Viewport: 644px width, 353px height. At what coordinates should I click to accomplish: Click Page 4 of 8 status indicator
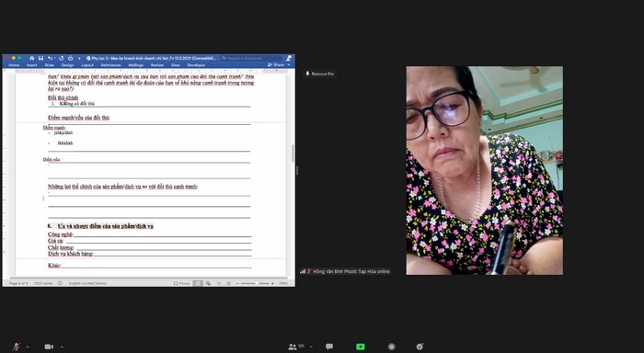(x=18, y=284)
